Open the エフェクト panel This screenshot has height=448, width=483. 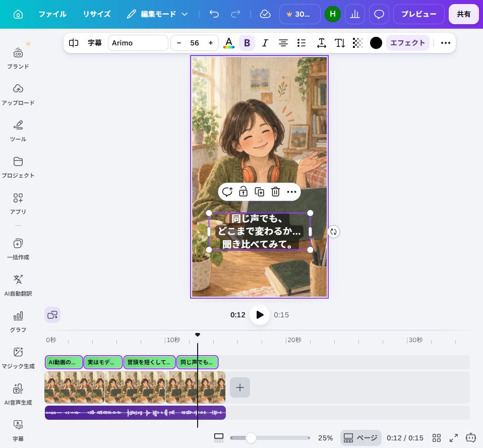(407, 43)
